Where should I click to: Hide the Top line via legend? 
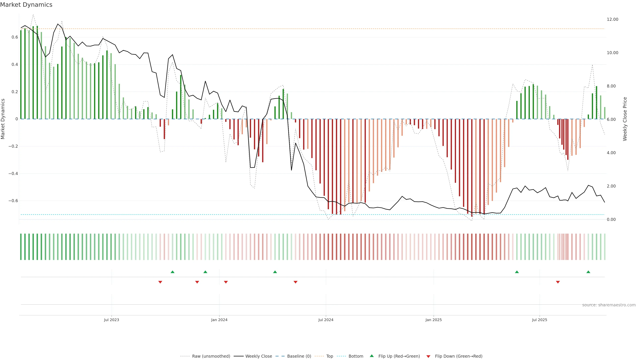[x=330, y=356]
